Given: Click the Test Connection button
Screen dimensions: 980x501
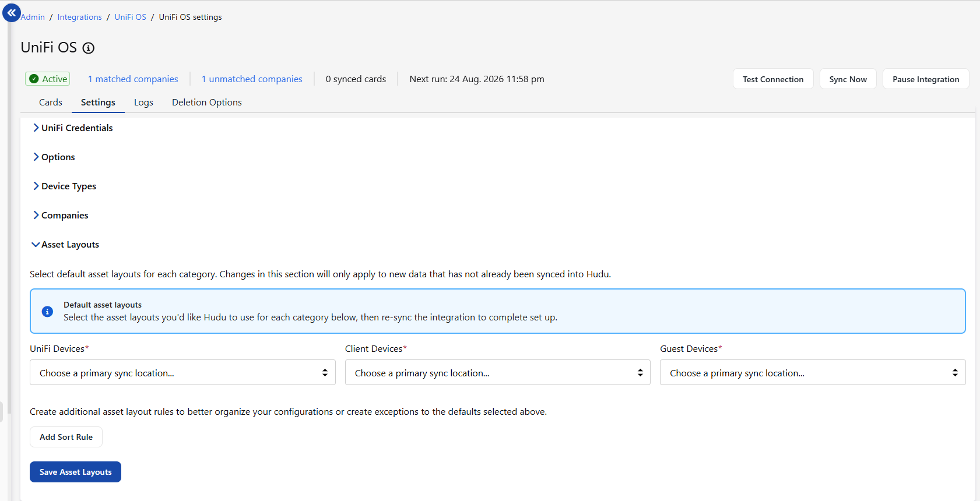Looking at the screenshot, I should pos(773,79).
